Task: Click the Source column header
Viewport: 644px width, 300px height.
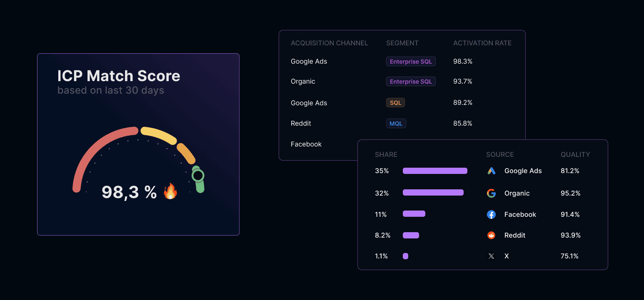Action: tap(500, 155)
